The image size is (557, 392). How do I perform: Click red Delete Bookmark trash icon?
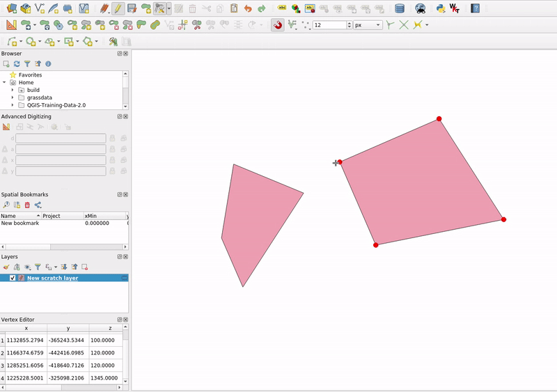coord(27,205)
